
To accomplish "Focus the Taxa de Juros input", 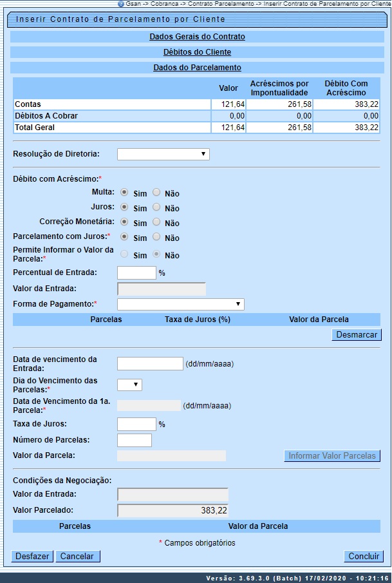I will click(x=136, y=424).
